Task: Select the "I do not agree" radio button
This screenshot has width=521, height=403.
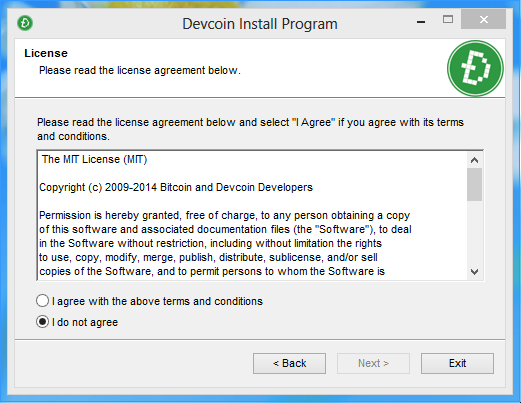Action: coord(42,322)
